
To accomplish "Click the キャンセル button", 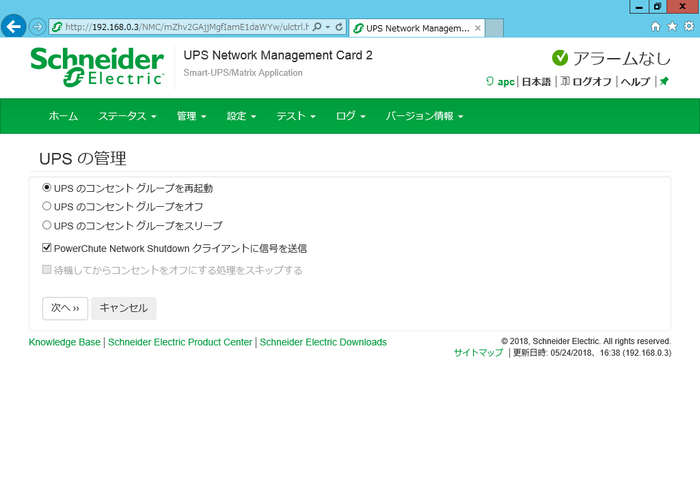I will 124,308.
